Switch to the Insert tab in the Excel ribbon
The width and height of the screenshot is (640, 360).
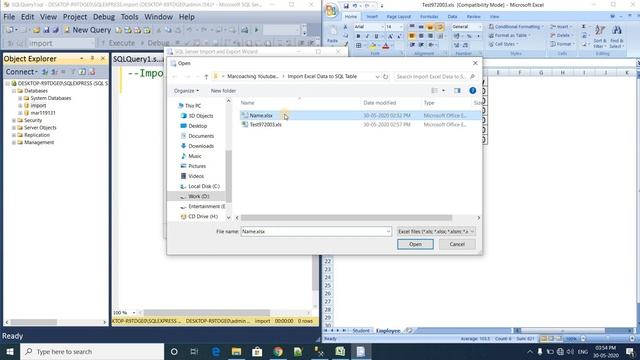pyautogui.click(x=372, y=17)
